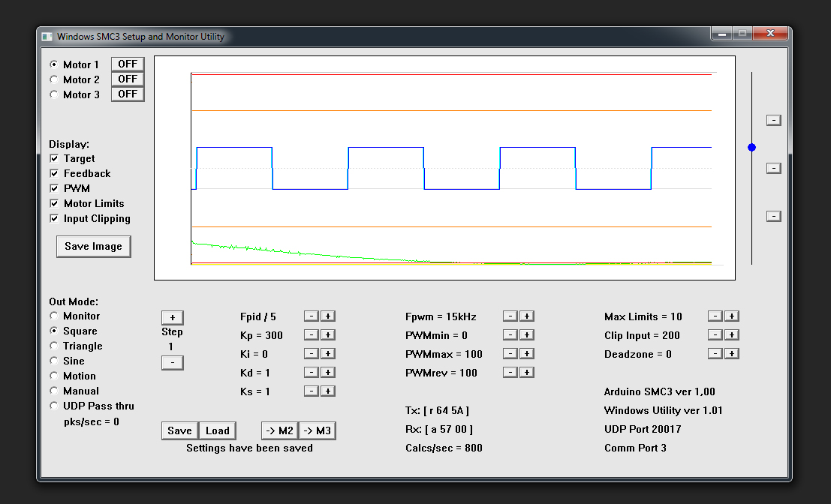
Task: Uncheck the Feedback display checkbox
Action: [54, 173]
